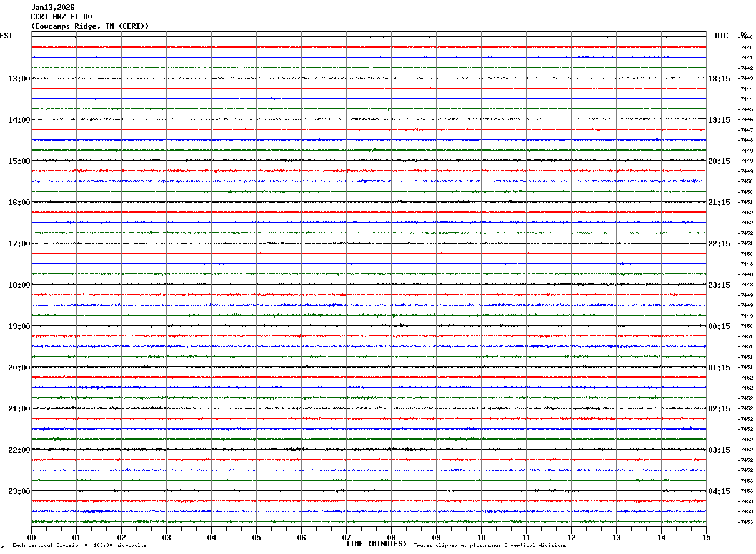Select the 15:00 EST time label
Image resolution: width=756 pixels, height=554 pixels.
click(x=19, y=161)
